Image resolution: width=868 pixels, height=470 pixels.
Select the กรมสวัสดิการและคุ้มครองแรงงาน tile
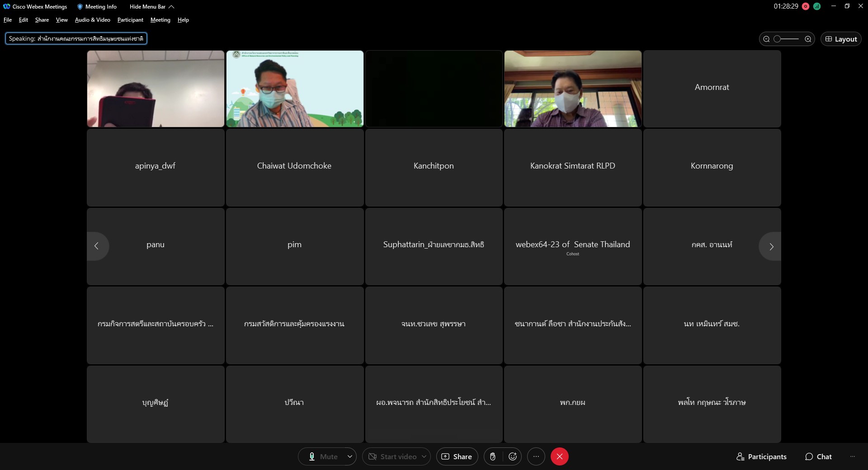[295, 325]
